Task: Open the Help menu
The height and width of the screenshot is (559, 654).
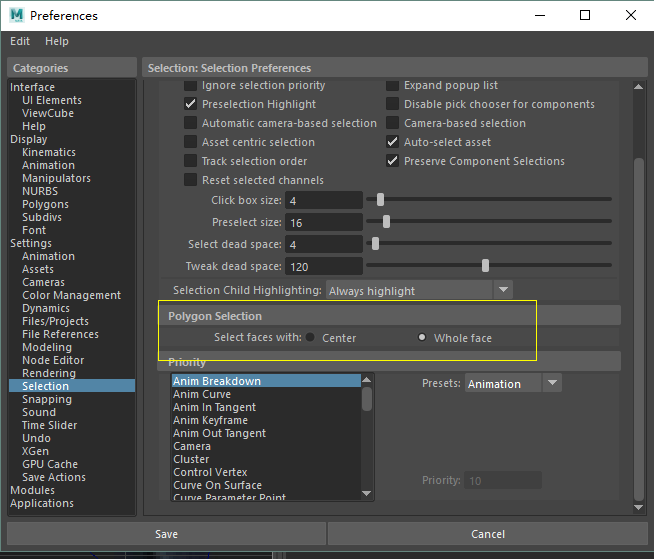Action: click(x=57, y=41)
